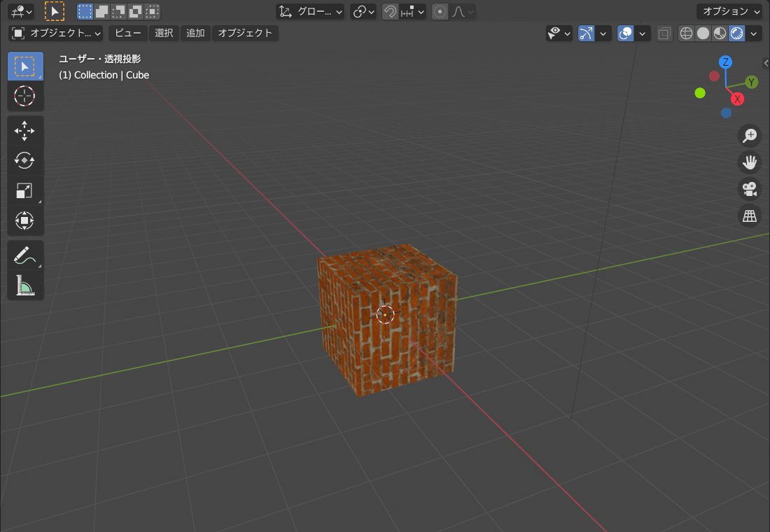Set selection mode to new selection

coord(85,11)
